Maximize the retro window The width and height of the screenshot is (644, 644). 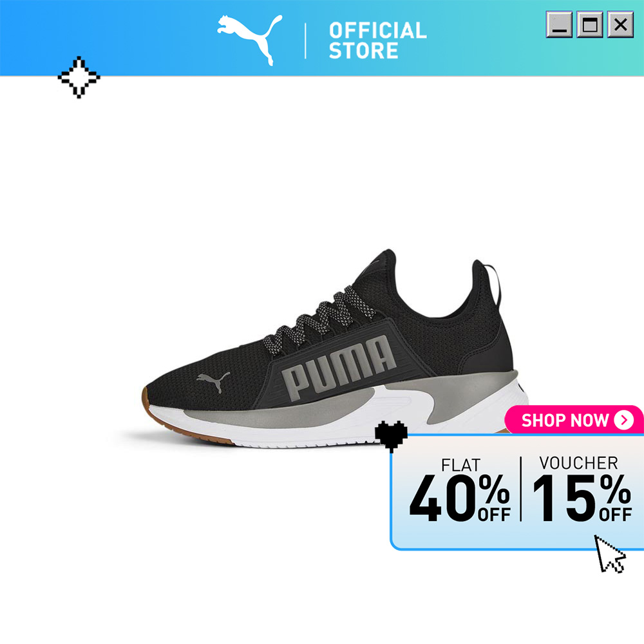[590, 24]
